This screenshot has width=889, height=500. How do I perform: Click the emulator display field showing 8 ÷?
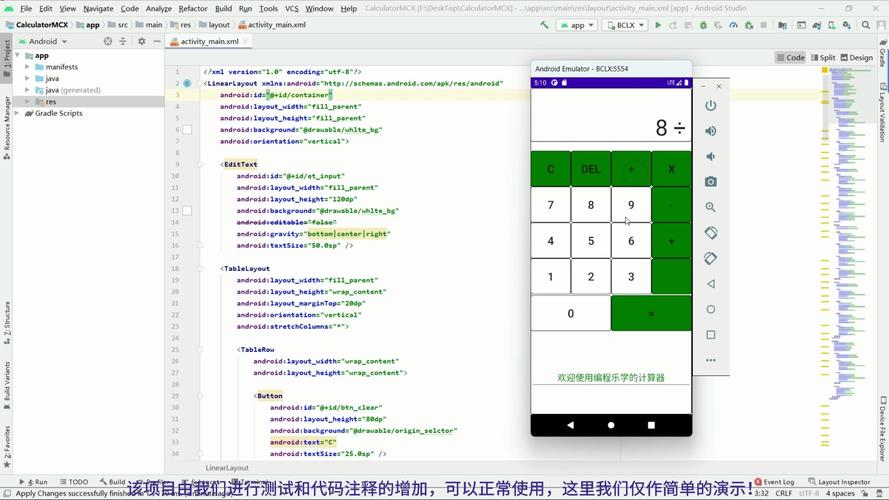click(x=611, y=116)
